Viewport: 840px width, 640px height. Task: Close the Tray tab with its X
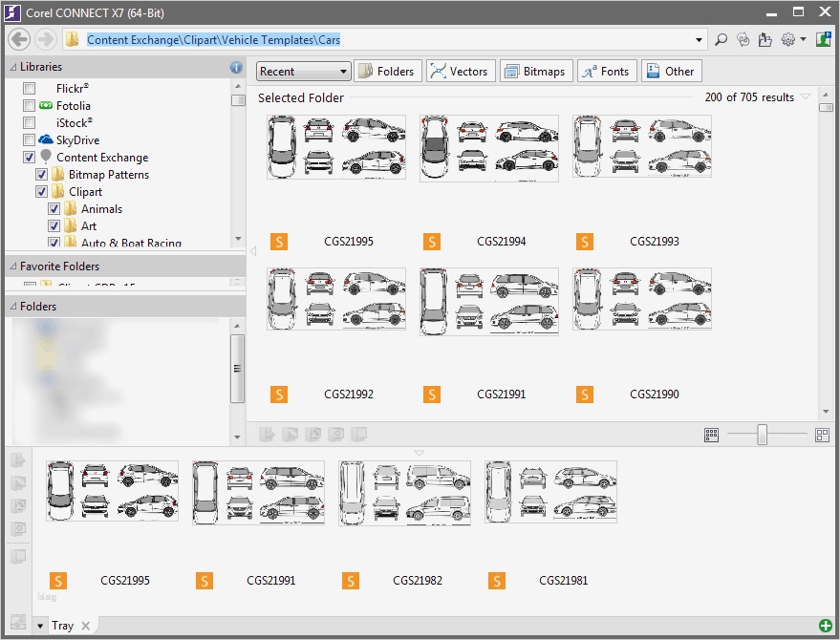(86, 626)
